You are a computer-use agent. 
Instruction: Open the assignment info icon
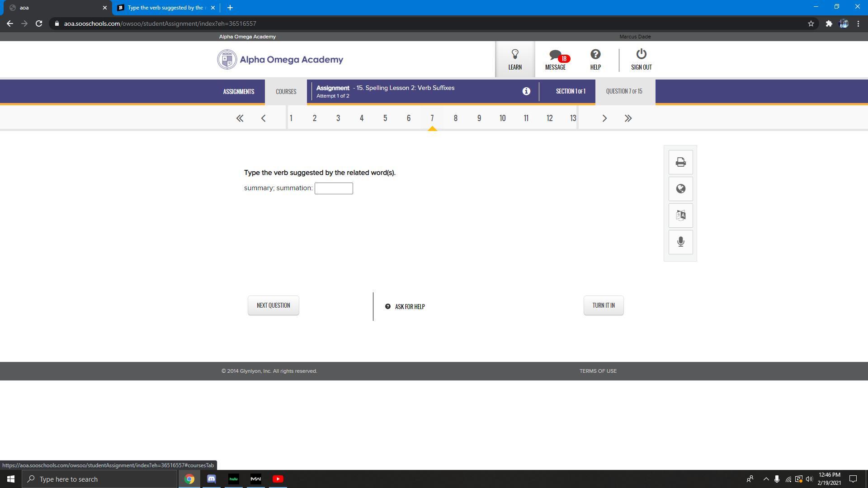click(526, 91)
